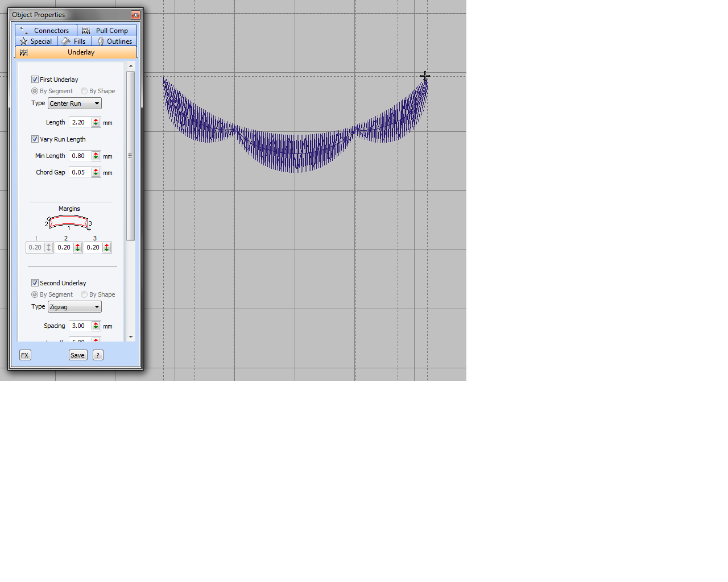
Task: Disable the First Underlay checkbox
Action: tap(35, 80)
